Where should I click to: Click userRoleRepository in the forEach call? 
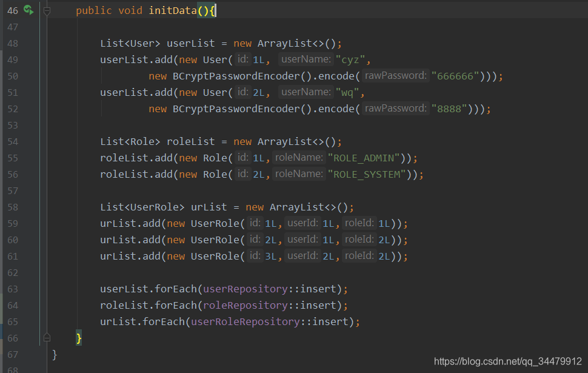(246, 321)
